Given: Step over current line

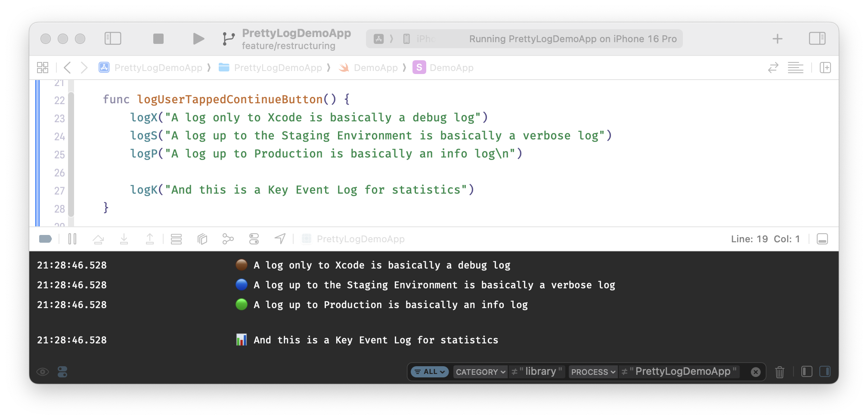Looking at the screenshot, I should pyautogui.click(x=98, y=239).
